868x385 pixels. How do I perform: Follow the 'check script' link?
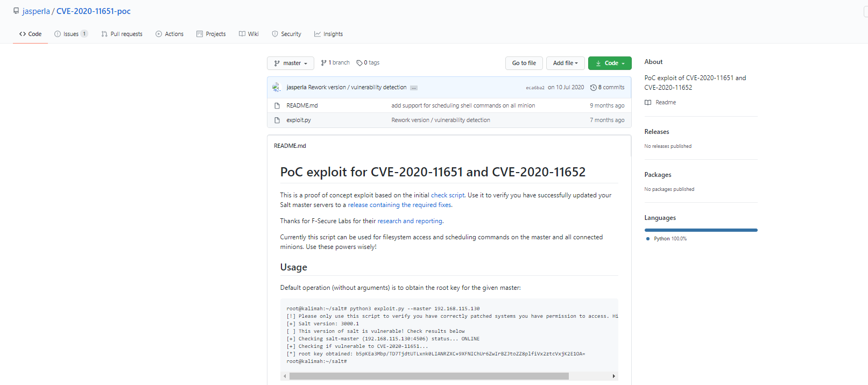(x=448, y=195)
